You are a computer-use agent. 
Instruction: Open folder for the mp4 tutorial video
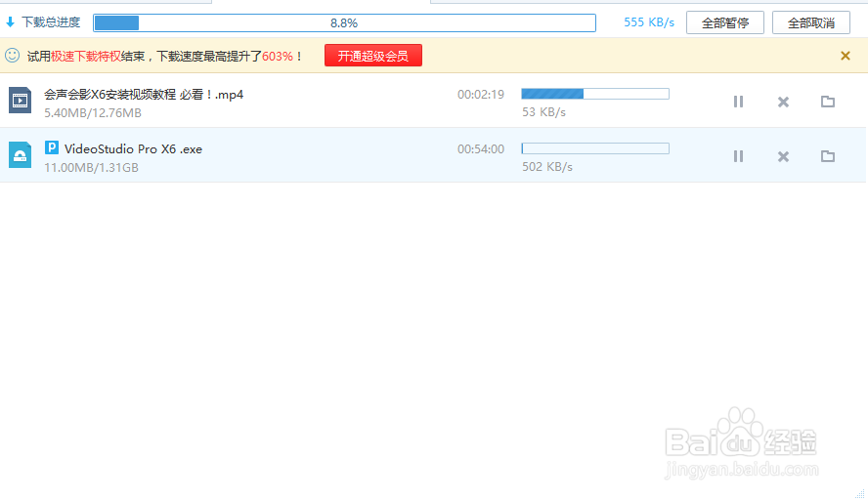(x=828, y=102)
